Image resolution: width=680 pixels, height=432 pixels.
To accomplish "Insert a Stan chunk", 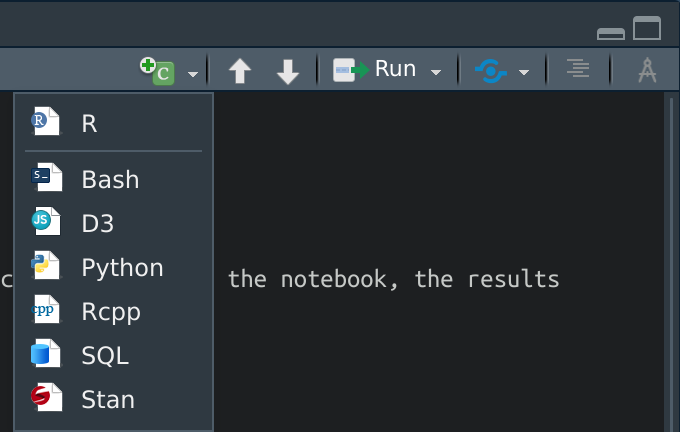I will (x=107, y=400).
